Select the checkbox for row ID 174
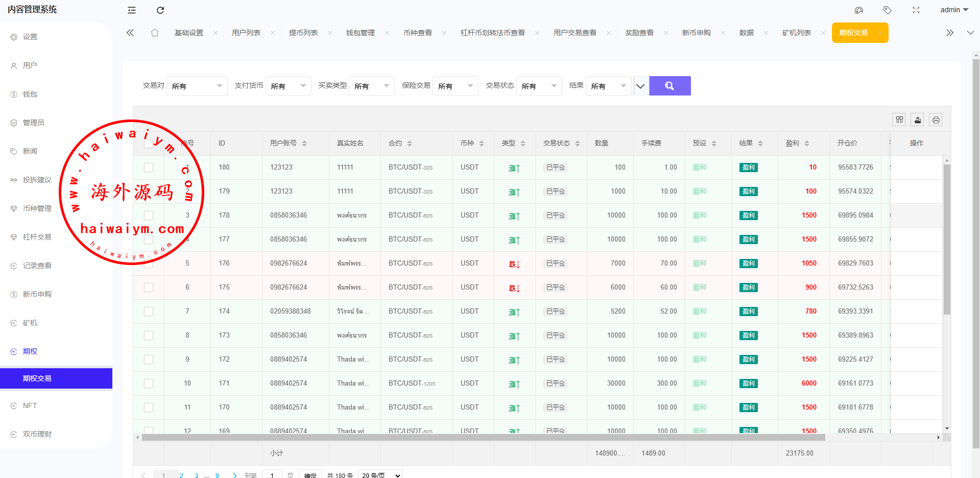The height and width of the screenshot is (478, 980). click(149, 312)
